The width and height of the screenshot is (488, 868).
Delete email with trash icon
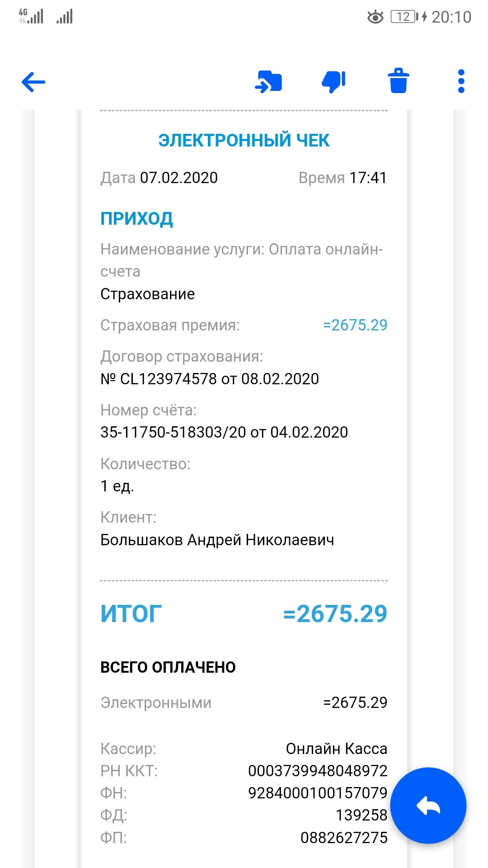(x=399, y=81)
